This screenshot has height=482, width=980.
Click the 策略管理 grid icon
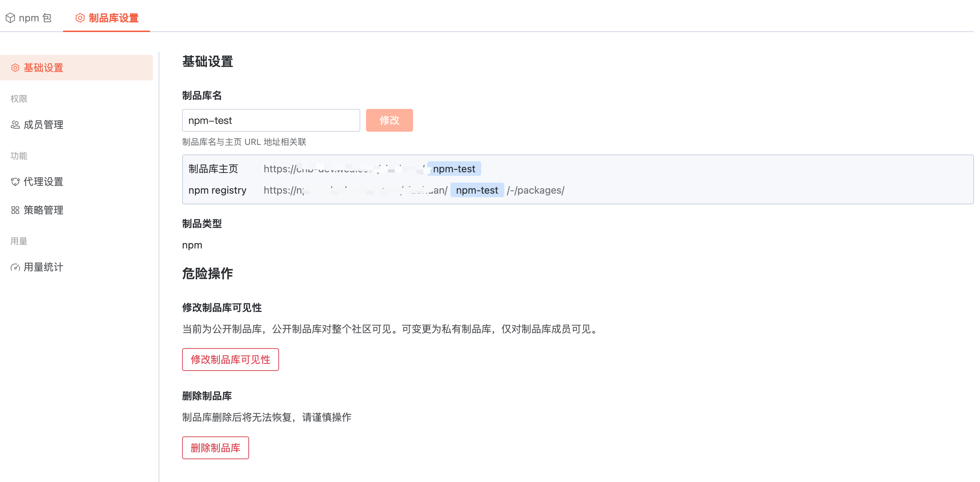(15, 210)
